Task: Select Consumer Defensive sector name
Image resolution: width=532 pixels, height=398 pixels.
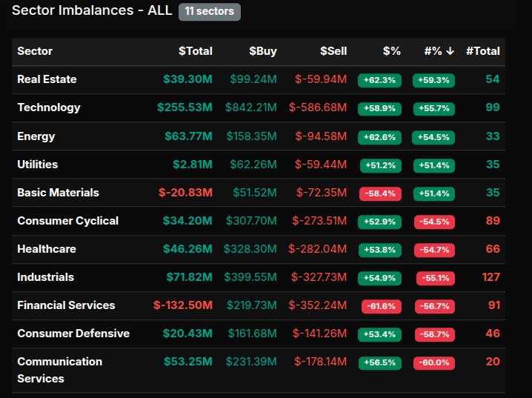Action: click(x=73, y=334)
